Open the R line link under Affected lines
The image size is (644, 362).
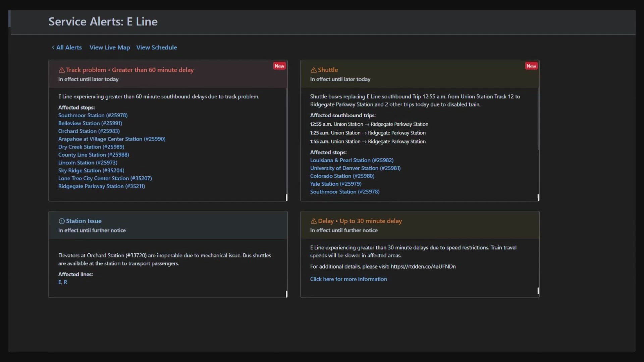pos(65,282)
